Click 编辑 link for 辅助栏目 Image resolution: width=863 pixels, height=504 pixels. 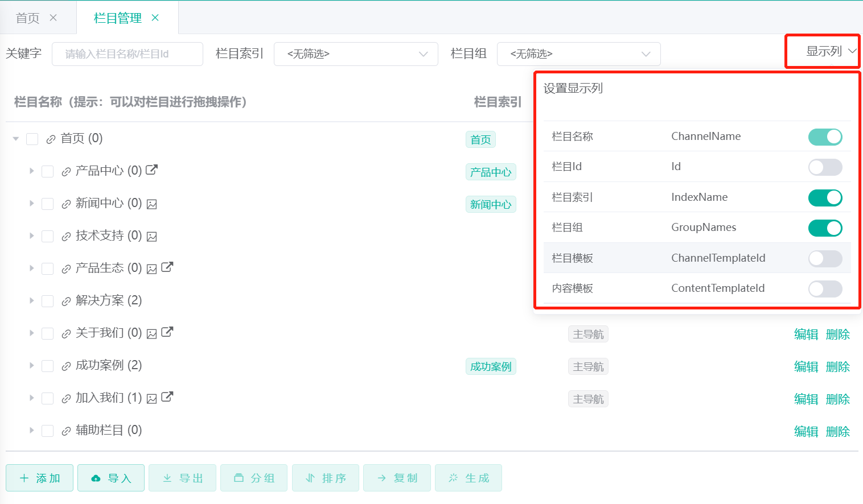(x=806, y=431)
